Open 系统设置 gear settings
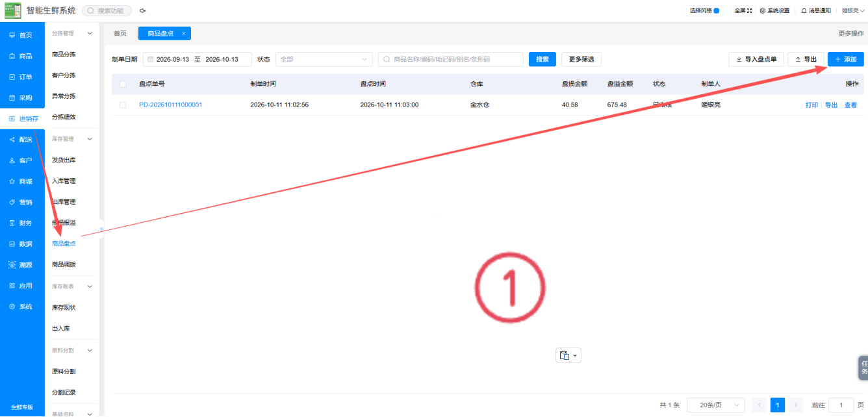This screenshot has height=417, width=868. [774, 10]
